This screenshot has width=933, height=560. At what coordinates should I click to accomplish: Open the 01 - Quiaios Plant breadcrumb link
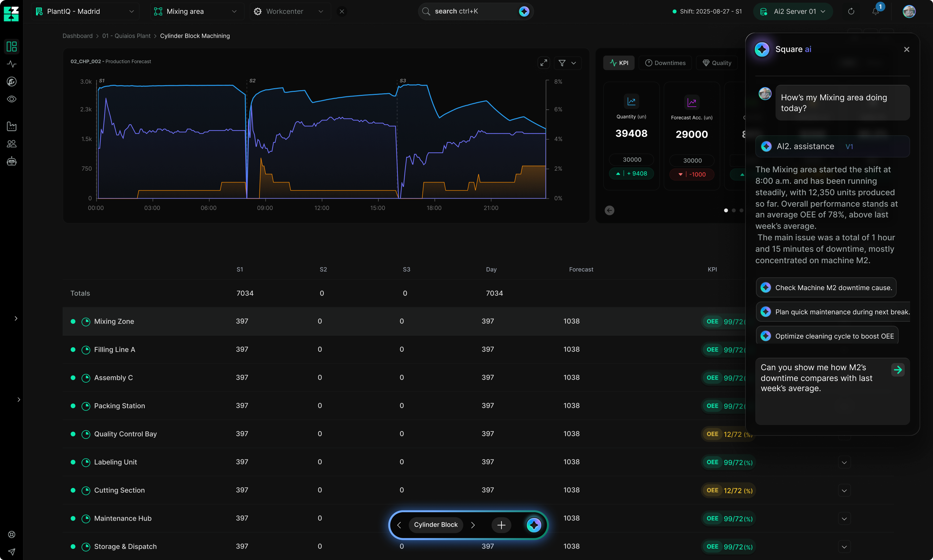127,35
